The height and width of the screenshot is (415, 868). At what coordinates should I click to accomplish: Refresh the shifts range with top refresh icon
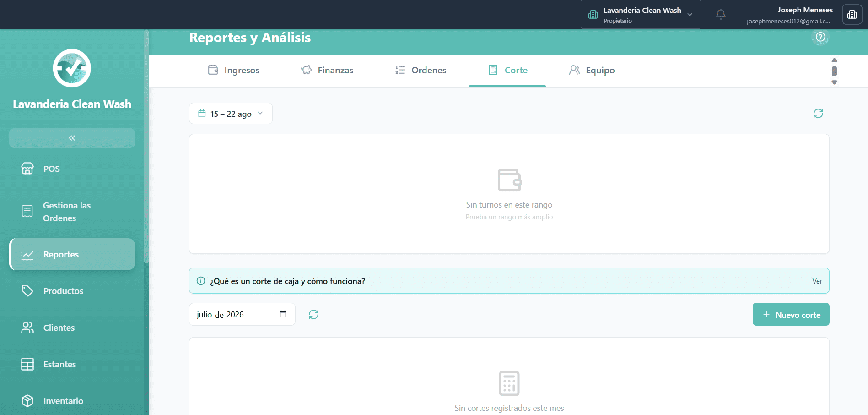[818, 114]
